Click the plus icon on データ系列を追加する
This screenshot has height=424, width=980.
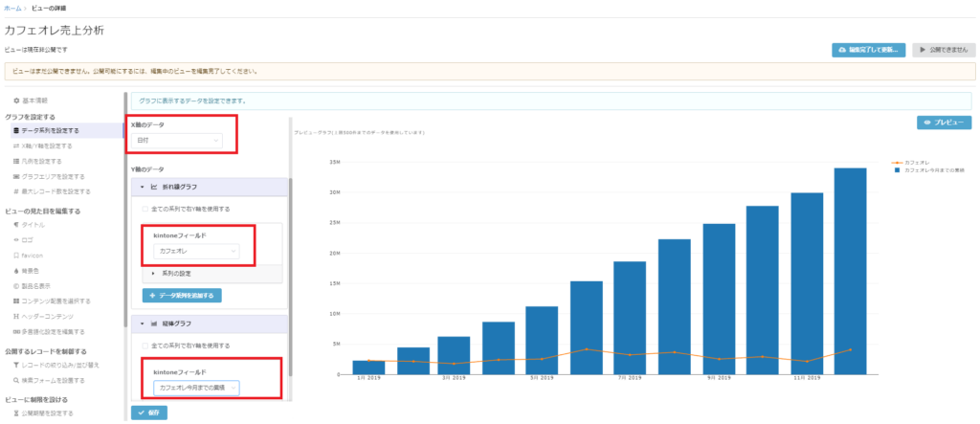point(152,295)
